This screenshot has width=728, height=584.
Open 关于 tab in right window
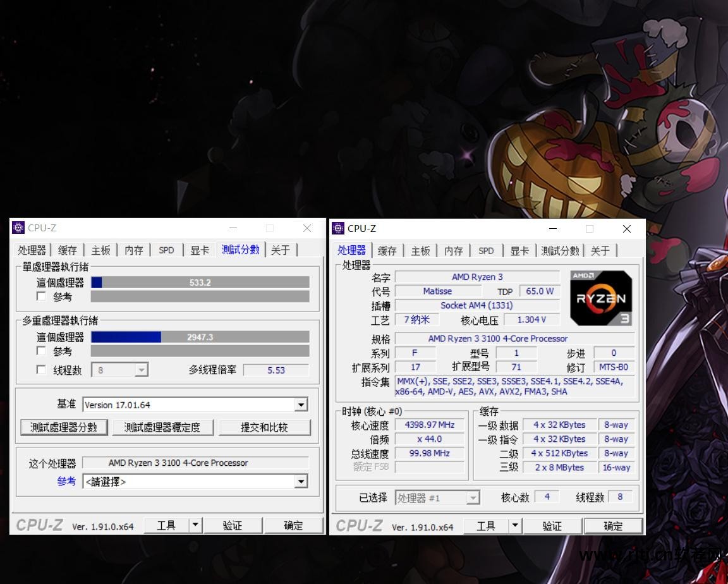tap(600, 251)
